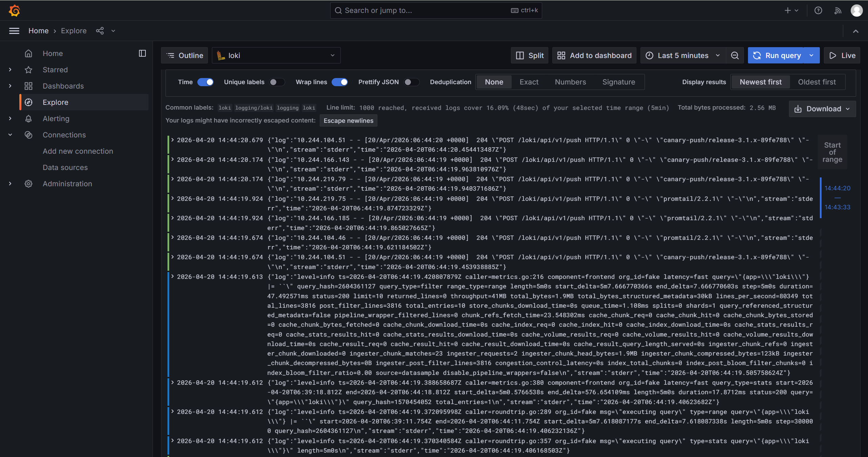Open the Download dropdown
868x457 pixels.
822,109
